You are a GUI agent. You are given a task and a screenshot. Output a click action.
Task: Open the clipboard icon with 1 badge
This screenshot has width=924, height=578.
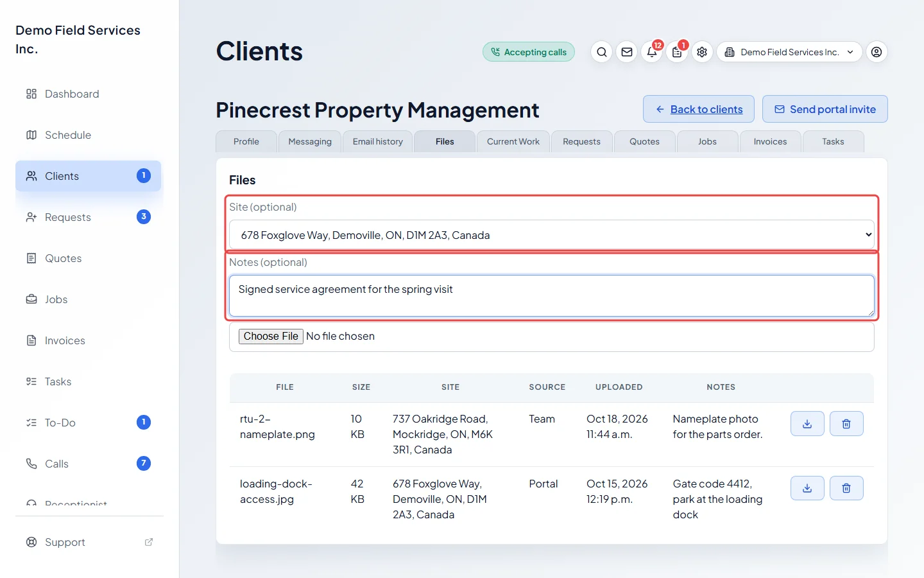point(677,52)
